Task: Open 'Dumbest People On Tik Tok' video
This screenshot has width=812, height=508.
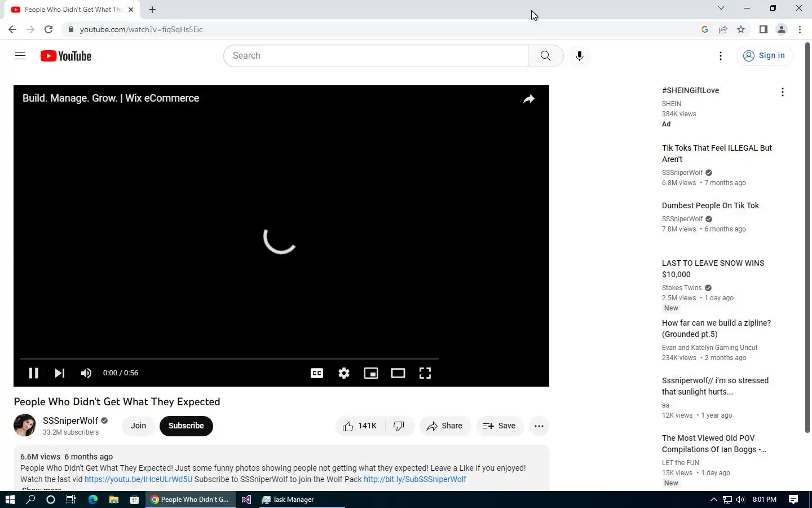Action: (710, 205)
